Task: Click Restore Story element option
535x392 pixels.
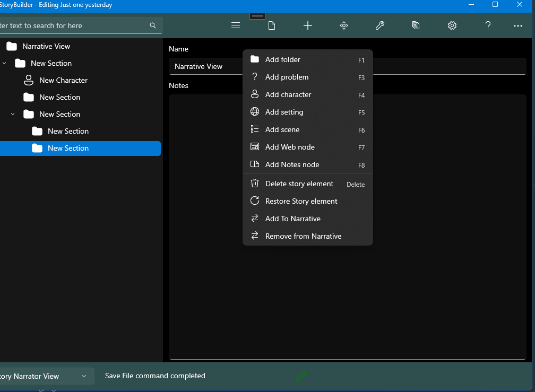Action: point(301,201)
